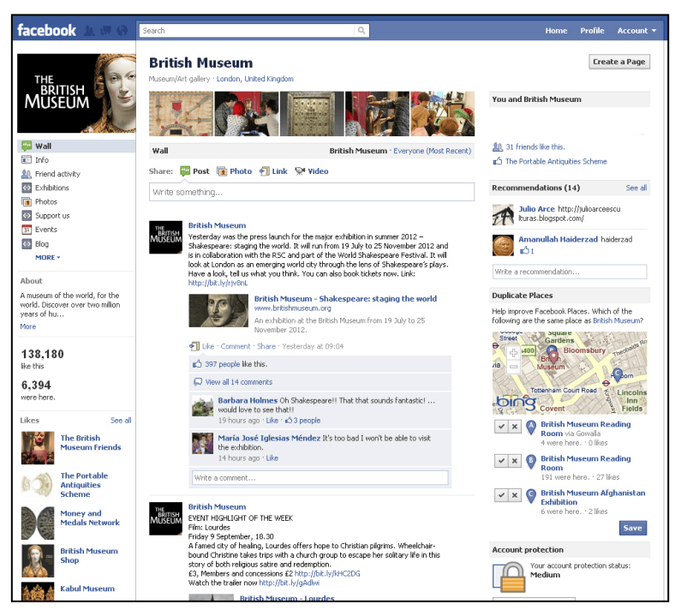687x616 pixels.
Task: Zoom in on the Bing map
Action: pyautogui.click(x=513, y=353)
